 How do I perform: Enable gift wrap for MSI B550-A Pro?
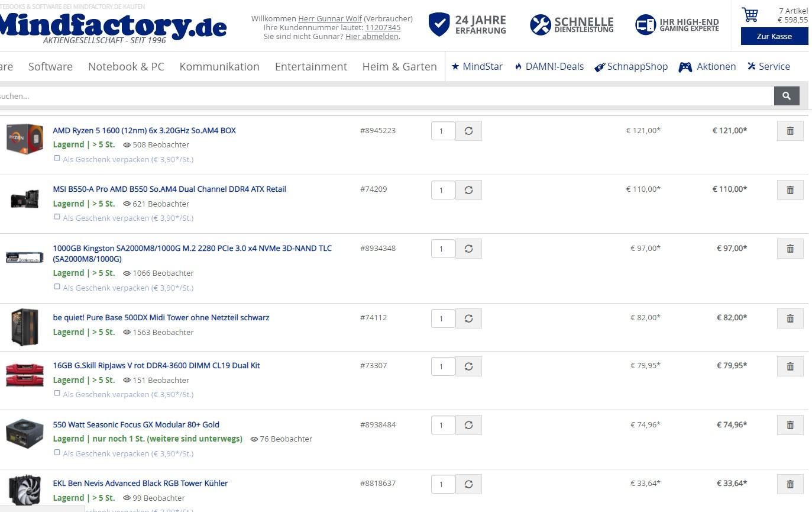57,217
